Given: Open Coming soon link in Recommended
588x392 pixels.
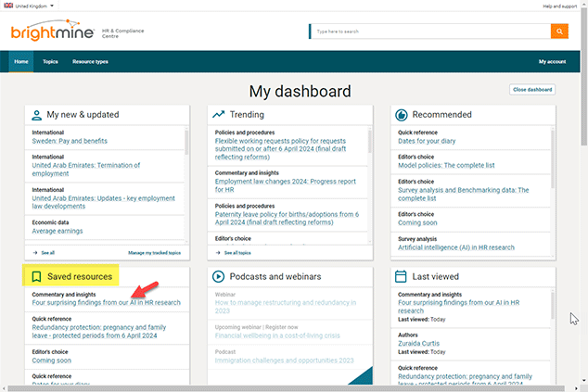Looking at the screenshot, I should click(x=417, y=222).
